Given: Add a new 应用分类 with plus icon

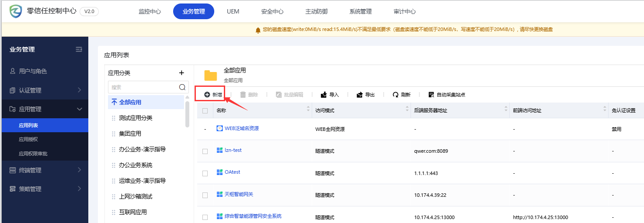Looking at the screenshot, I should (x=182, y=73).
